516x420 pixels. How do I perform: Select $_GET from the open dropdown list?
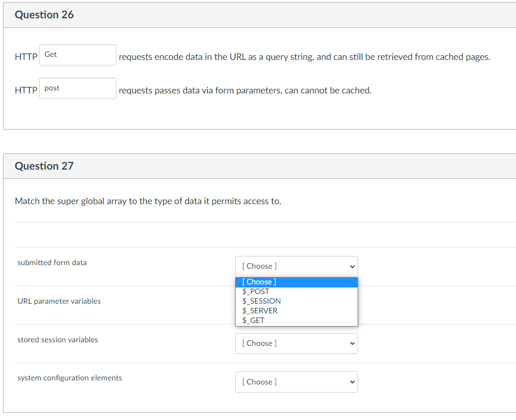(252, 320)
